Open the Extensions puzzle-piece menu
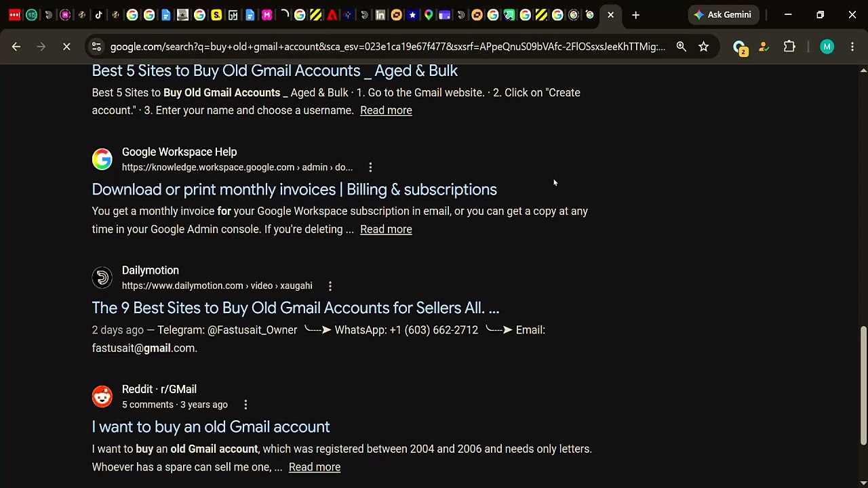The height and width of the screenshot is (488, 868). click(x=789, y=47)
